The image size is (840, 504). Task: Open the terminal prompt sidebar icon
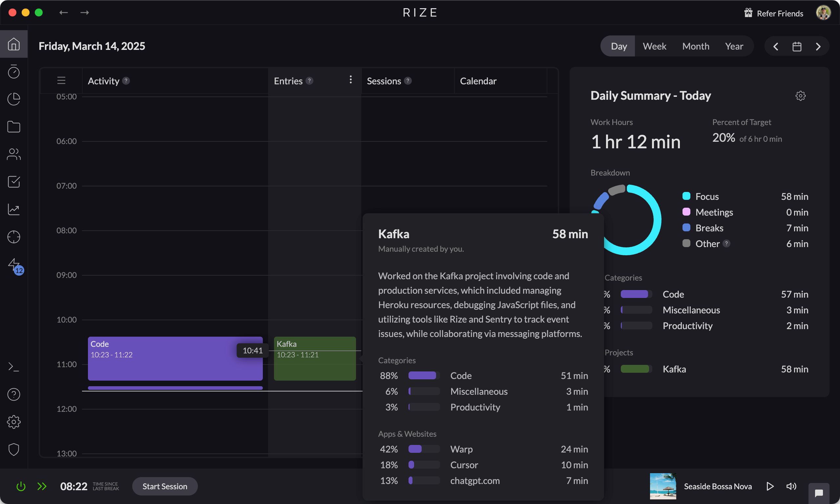tap(13, 367)
